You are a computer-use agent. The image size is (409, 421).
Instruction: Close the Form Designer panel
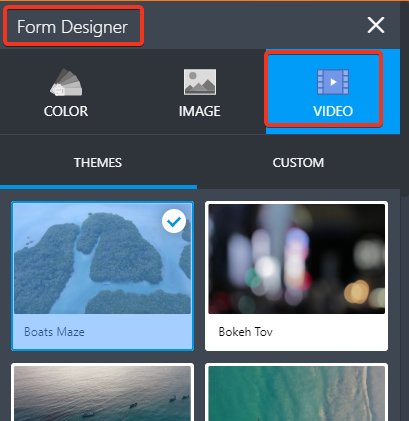pos(376,25)
